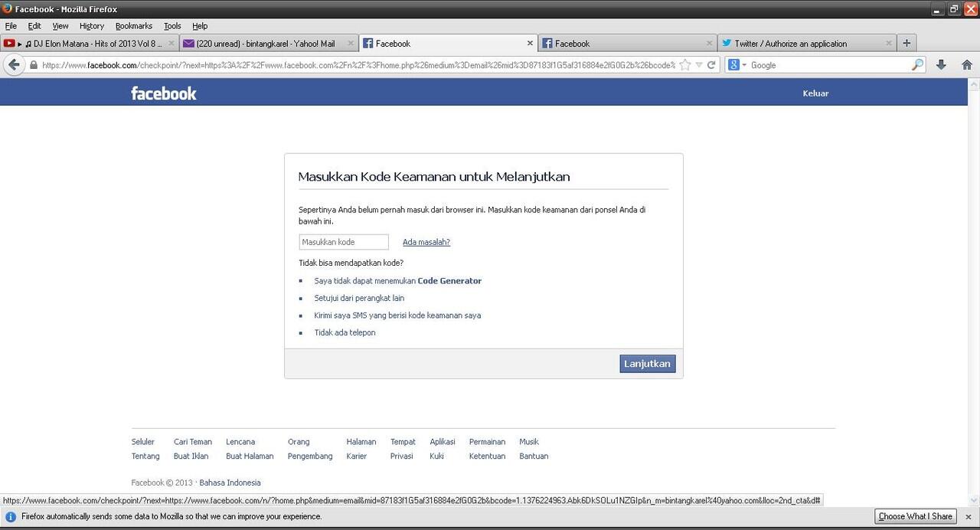
Task: Click the Ada masalah? link
Action: (426, 242)
